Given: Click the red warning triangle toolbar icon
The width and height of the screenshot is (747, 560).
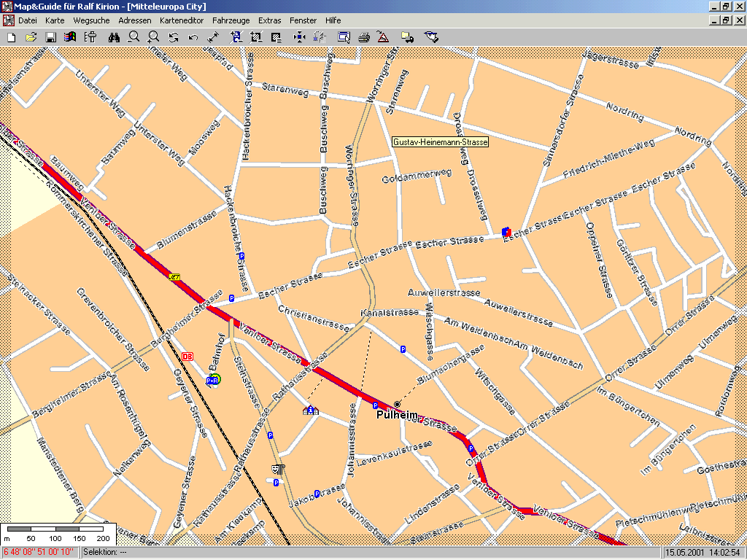Looking at the screenshot, I should 383,37.
